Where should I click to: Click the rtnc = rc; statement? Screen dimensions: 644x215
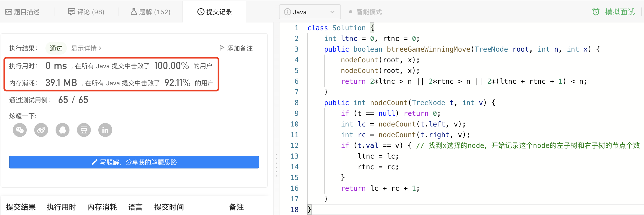[378, 167]
